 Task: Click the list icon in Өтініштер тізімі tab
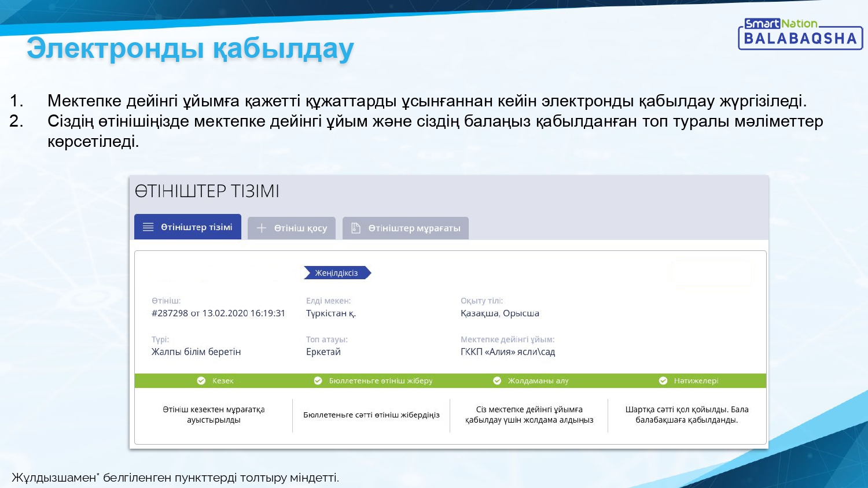(148, 227)
